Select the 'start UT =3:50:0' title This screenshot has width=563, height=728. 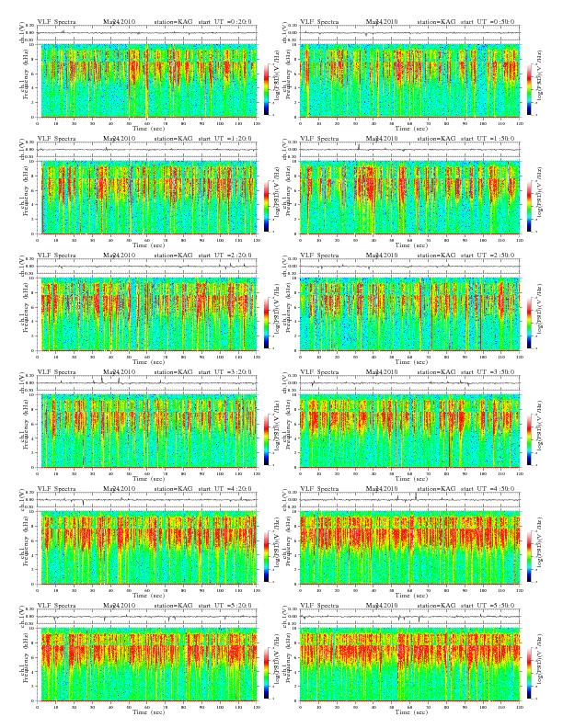point(488,372)
